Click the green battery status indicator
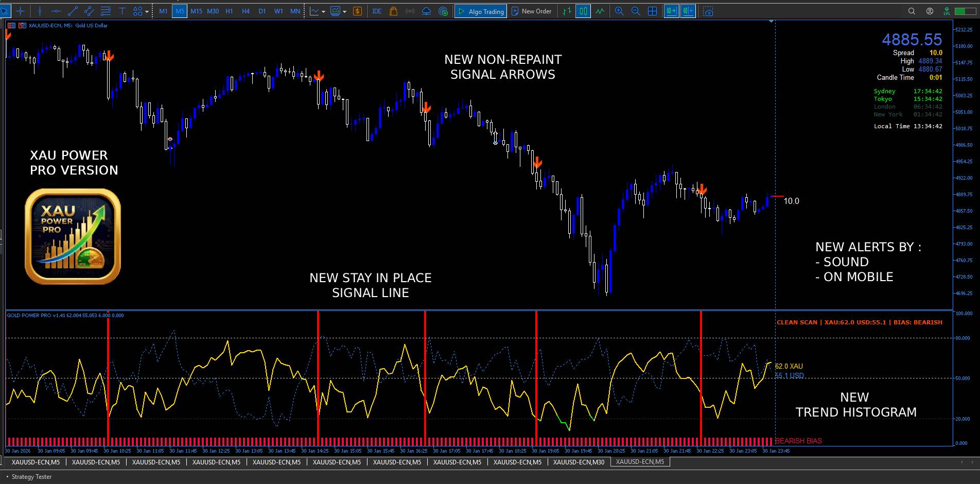Viewport: 980px width, 484px height. 965,11
